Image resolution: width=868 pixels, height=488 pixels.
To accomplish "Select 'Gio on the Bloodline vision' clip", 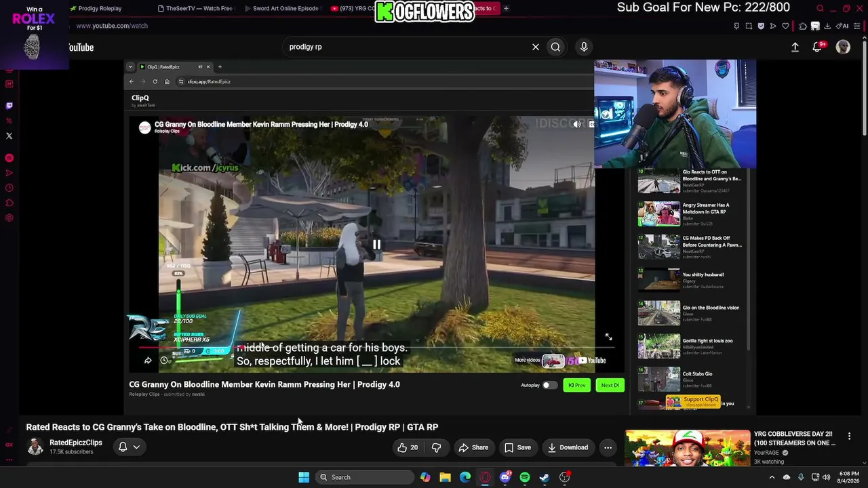I will [x=691, y=312].
